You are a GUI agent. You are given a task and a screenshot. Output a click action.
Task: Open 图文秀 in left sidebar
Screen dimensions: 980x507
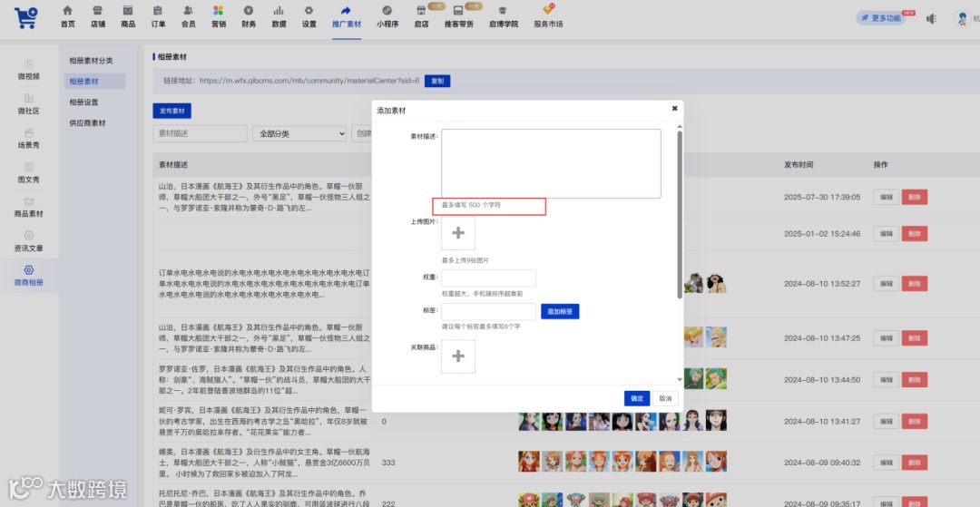tap(29, 173)
